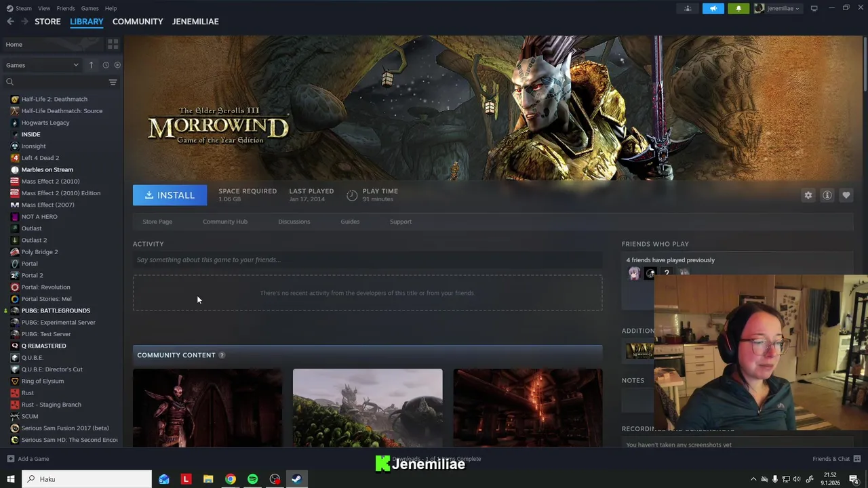The width and height of the screenshot is (868, 488).
Task: Open the green landscape community screenshot
Action: click(368, 408)
